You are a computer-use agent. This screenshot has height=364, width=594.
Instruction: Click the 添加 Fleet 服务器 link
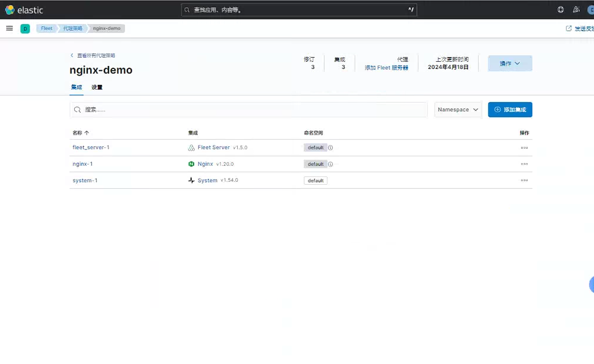386,68
